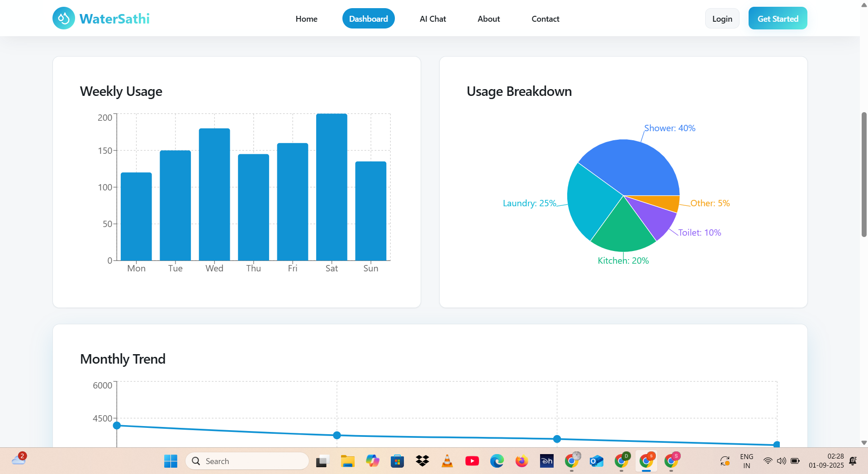Viewport: 868px width, 474px height.
Task: Click the scrollbar down arrow
Action: [x=864, y=443]
